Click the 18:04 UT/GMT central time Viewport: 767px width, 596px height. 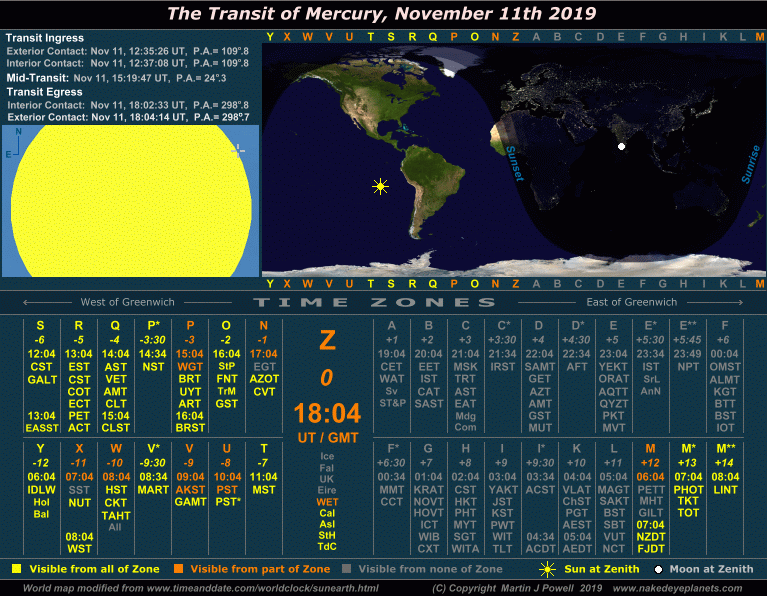pyautogui.click(x=327, y=415)
